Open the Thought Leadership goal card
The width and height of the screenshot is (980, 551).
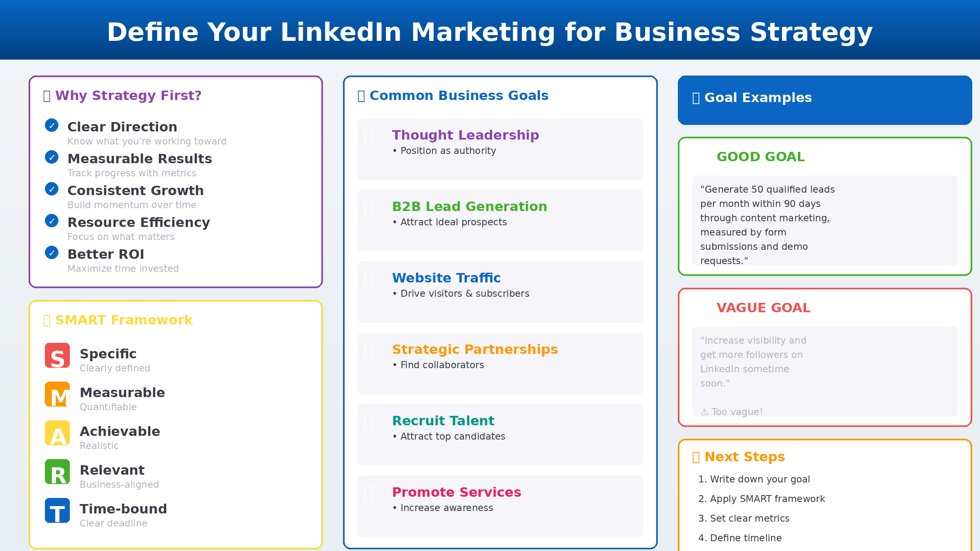point(500,149)
